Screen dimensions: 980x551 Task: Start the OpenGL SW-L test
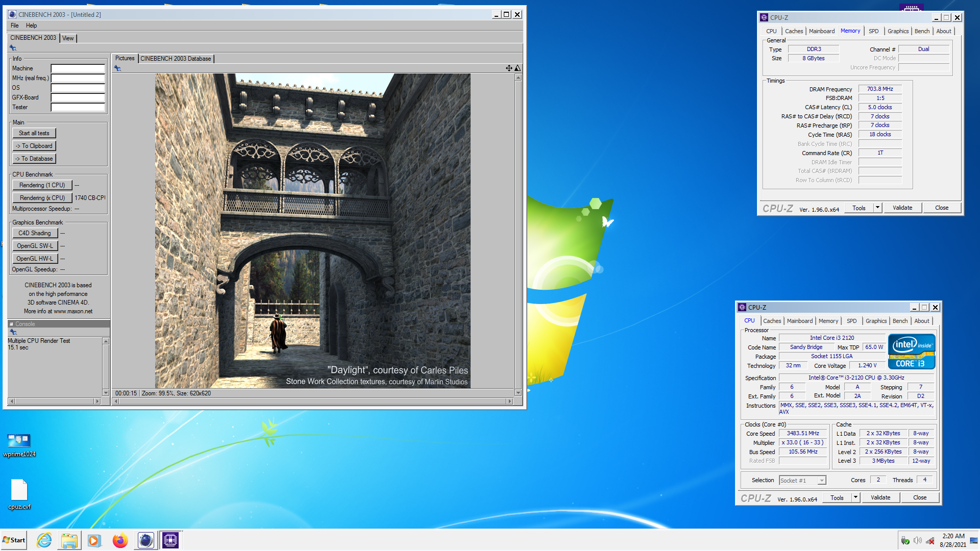point(35,246)
